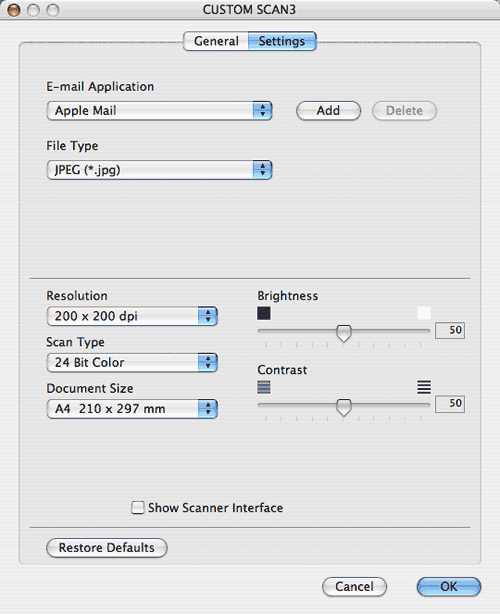500x614 pixels.
Task: Expand the Document Size A4 dropdown
Action: click(132, 409)
